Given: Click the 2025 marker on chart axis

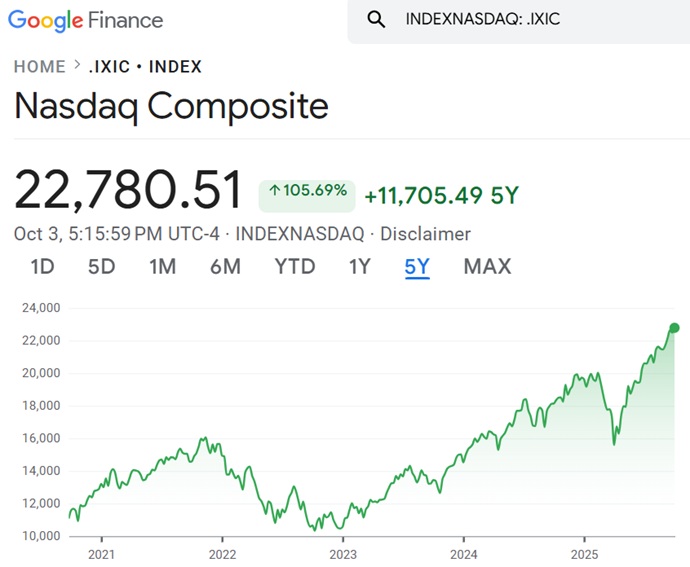Looking at the screenshot, I should click(586, 554).
